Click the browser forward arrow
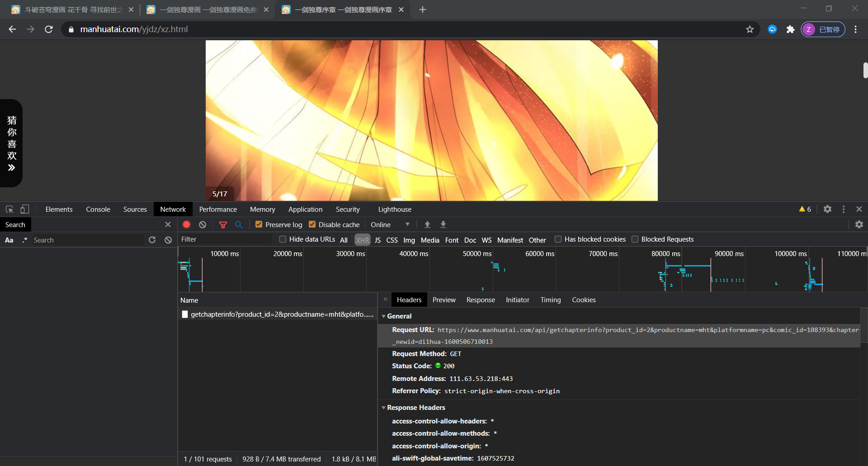868x466 pixels. pyautogui.click(x=30, y=29)
